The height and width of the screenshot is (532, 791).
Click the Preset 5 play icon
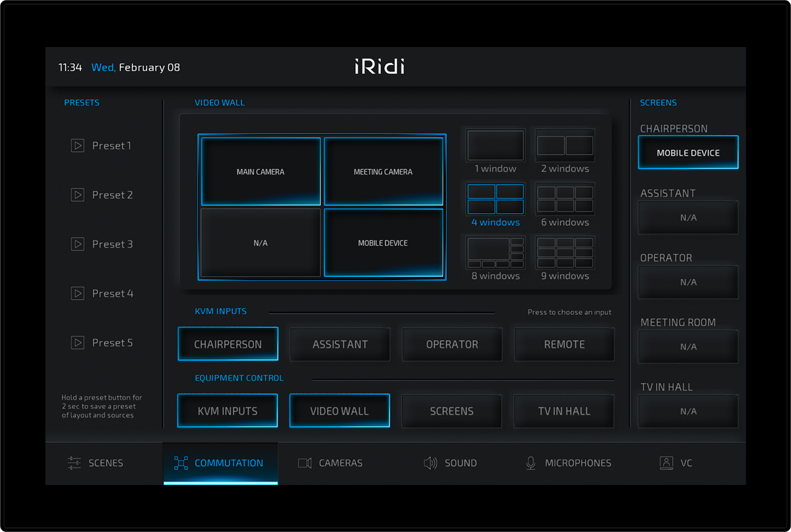[x=78, y=343]
